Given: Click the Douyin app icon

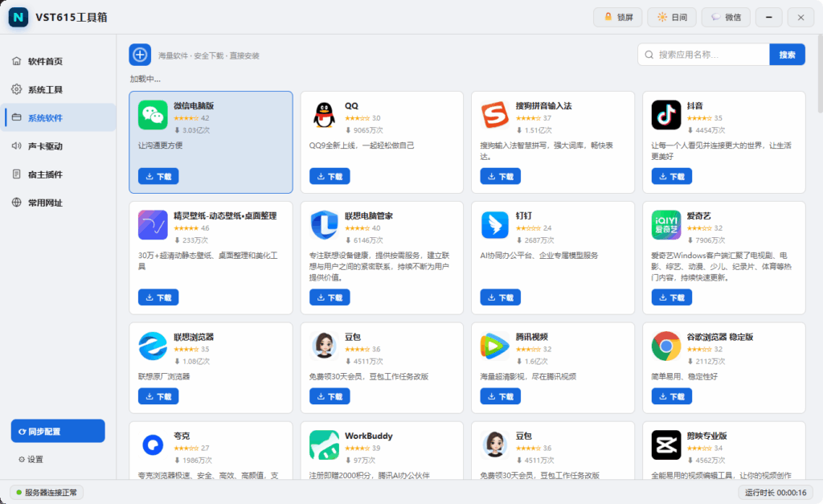Looking at the screenshot, I should click(x=666, y=115).
